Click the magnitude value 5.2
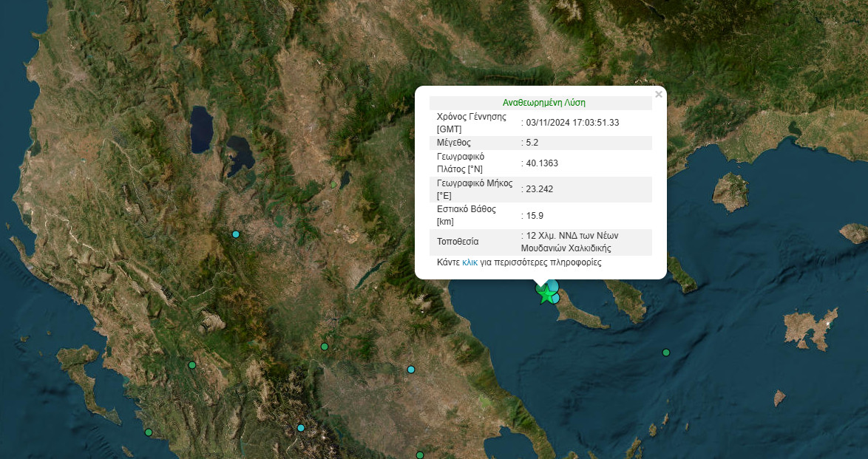The width and height of the screenshot is (868, 459). [532, 143]
